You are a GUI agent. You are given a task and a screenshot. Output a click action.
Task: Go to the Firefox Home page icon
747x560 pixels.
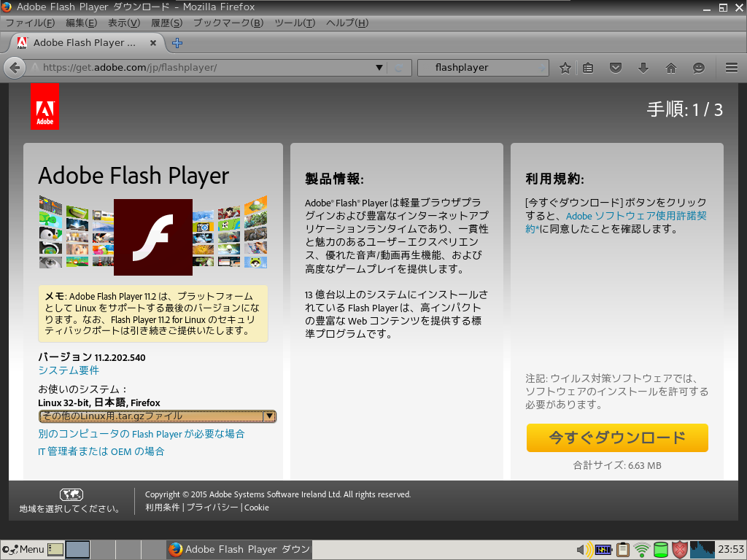tap(671, 68)
